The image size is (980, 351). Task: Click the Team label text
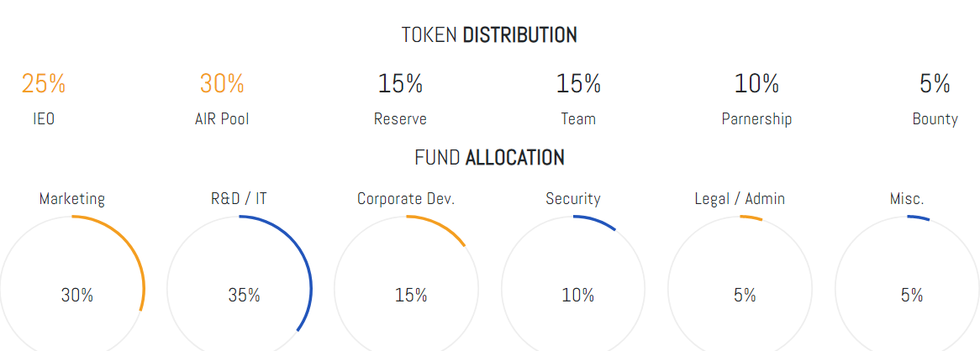coord(578,119)
